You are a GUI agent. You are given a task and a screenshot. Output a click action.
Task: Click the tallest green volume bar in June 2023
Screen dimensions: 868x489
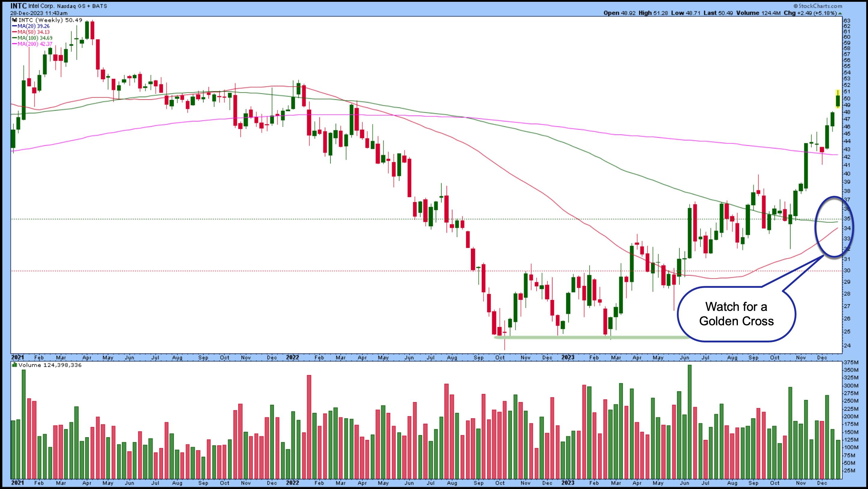pyautogui.click(x=689, y=421)
